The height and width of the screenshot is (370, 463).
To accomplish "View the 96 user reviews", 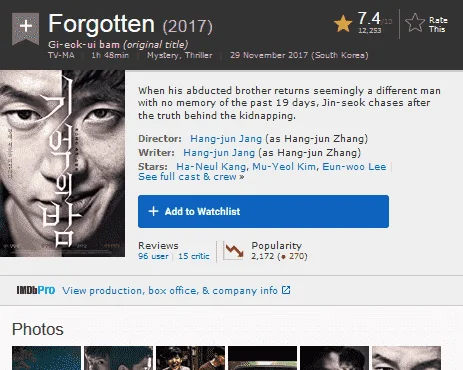I will (x=153, y=256).
